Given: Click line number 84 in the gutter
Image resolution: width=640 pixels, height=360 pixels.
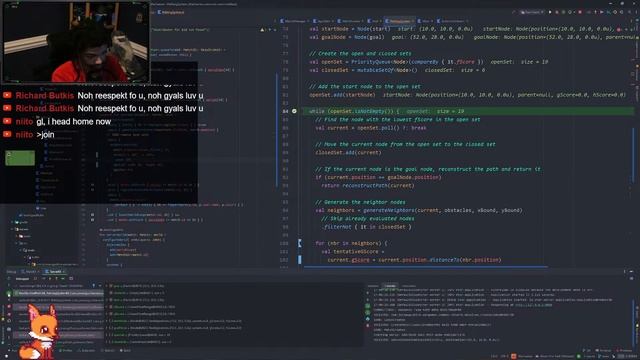Looking at the screenshot, I should click(x=285, y=111).
